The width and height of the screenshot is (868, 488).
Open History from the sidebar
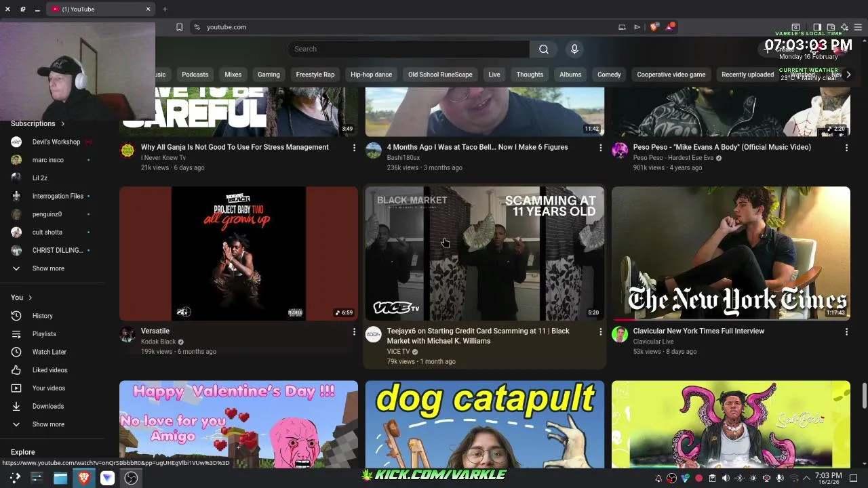point(42,316)
